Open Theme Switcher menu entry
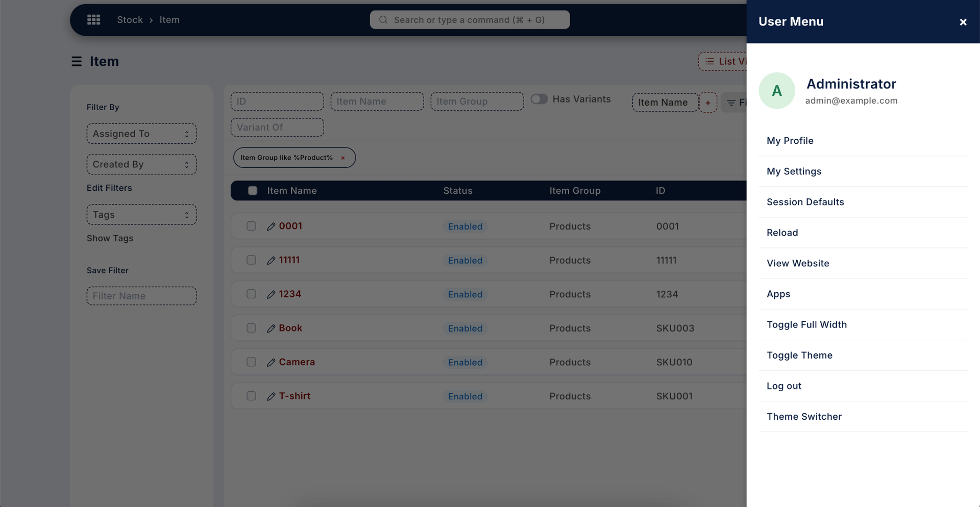Viewport: 980px width, 507px height. pos(863,416)
